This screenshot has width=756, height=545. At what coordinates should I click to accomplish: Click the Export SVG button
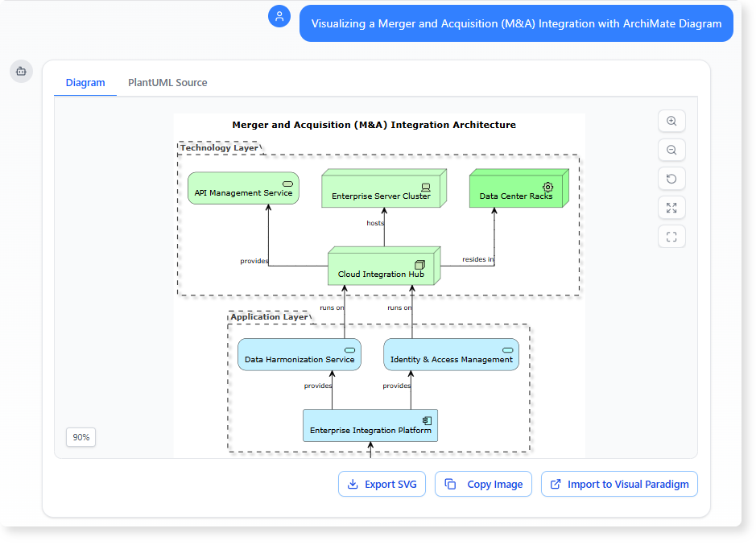pos(382,484)
